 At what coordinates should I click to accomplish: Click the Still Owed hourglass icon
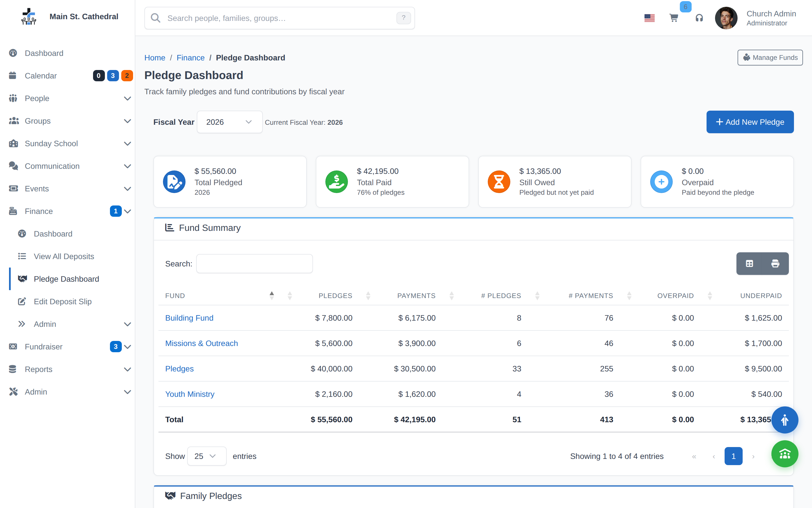499,182
